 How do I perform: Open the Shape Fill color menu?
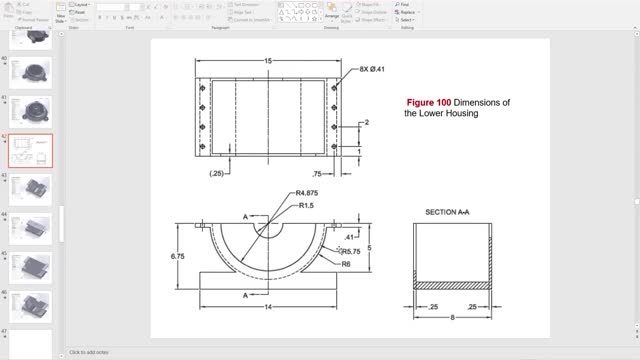tap(368, 4)
